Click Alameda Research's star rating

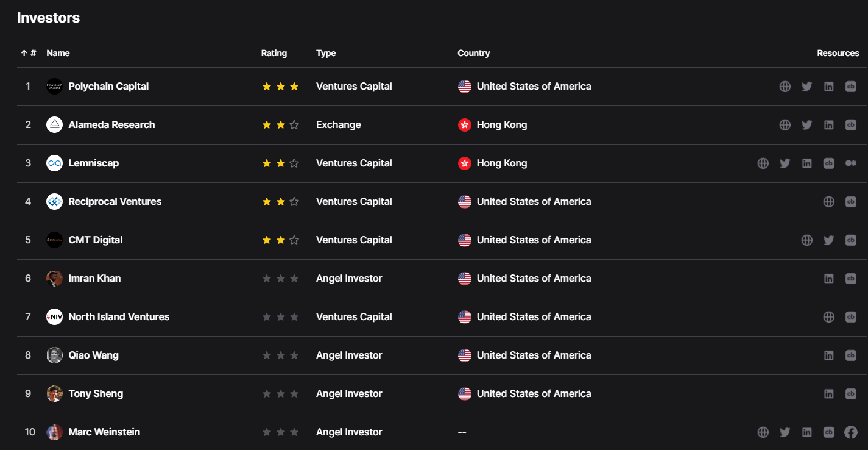[280, 125]
